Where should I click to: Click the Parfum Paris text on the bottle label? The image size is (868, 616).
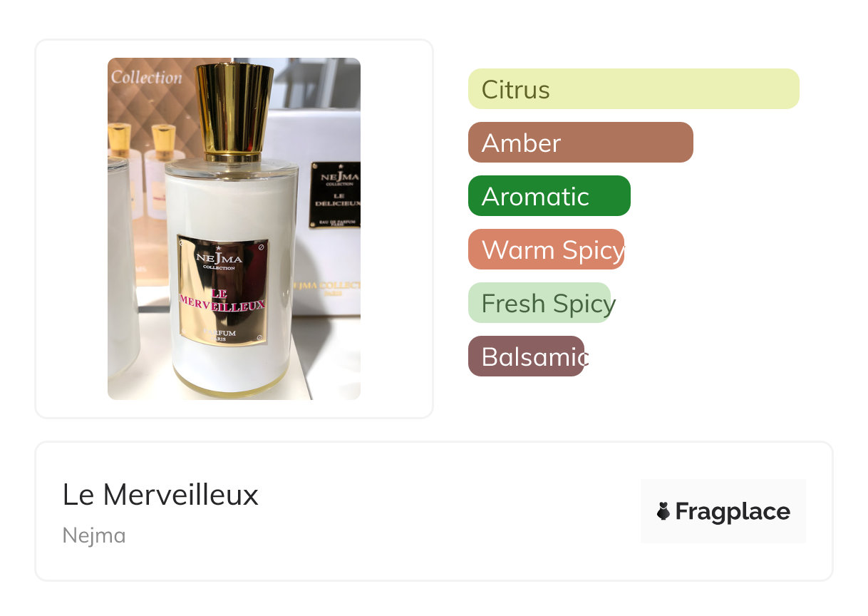tap(221, 336)
